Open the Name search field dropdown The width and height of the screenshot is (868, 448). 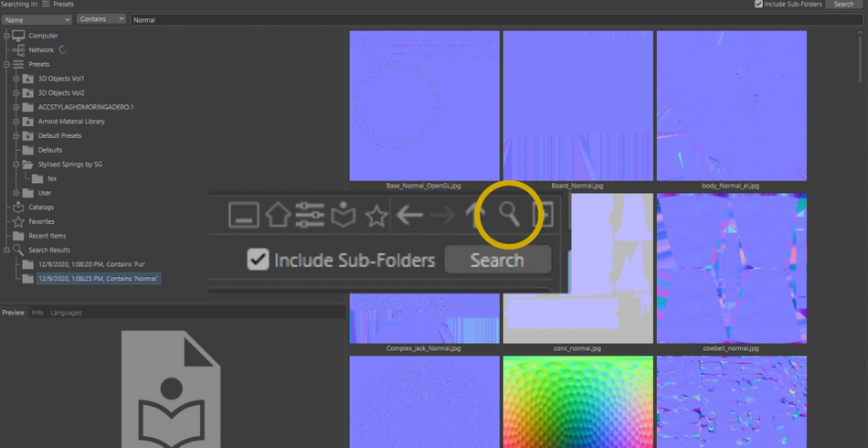point(37,19)
